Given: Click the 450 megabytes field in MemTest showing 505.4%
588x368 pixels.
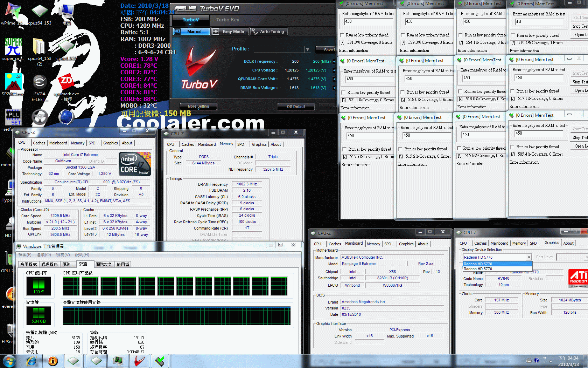Looking at the screenshot, I should click(x=539, y=133).
